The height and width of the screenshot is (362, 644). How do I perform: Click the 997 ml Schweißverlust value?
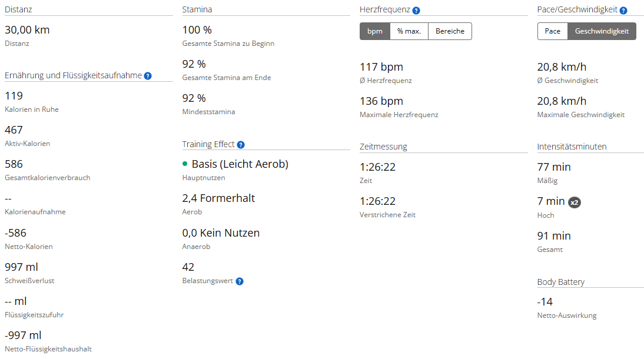coord(21,267)
